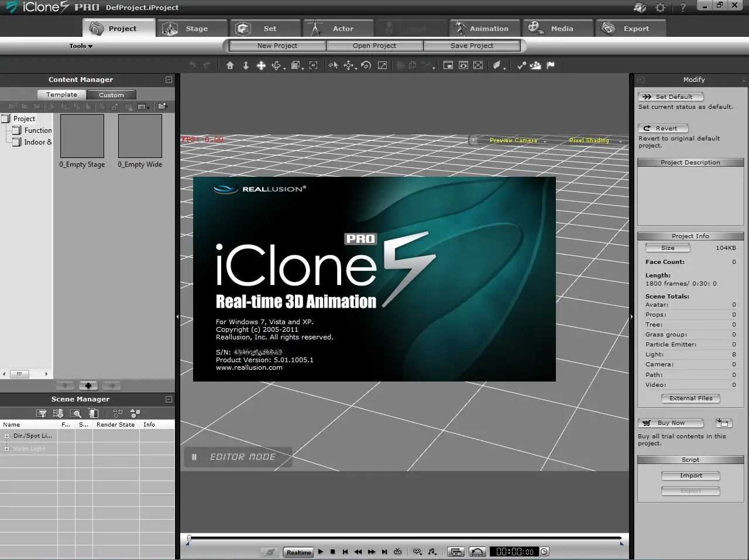Click the preview eye window icon

point(463,66)
